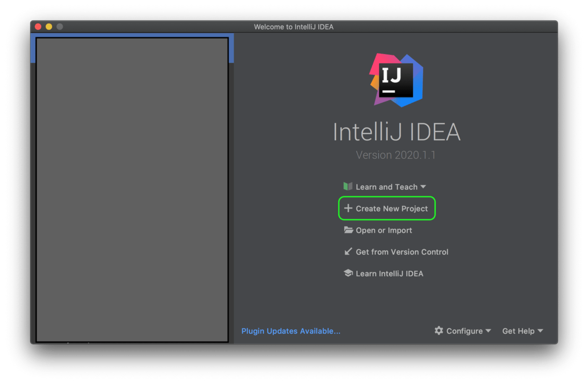The width and height of the screenshot is (588, 384).
Task: Open the Learn IntelliJ IDEA text link
Action: (x=389, y=274)
